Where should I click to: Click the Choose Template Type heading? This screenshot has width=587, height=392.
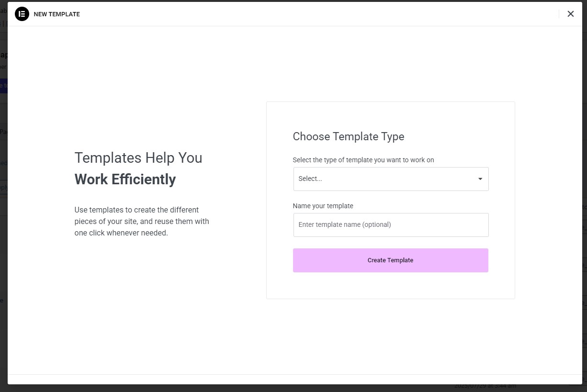349,136
